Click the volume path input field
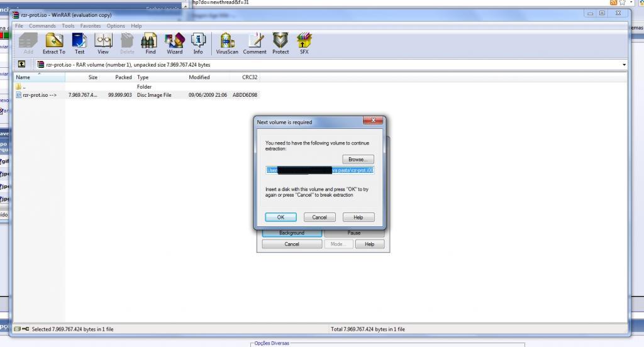The image size is (644, 347). [x=319, y=170]
